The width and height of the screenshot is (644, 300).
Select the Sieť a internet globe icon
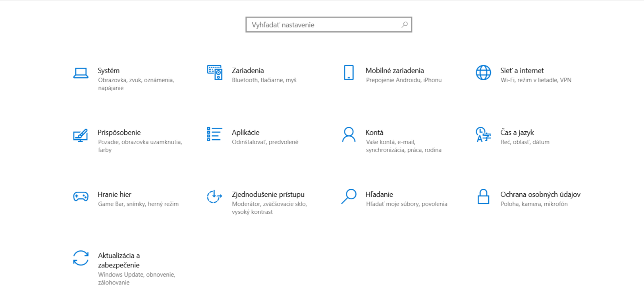pyautogui.click(x=483, y=73)
